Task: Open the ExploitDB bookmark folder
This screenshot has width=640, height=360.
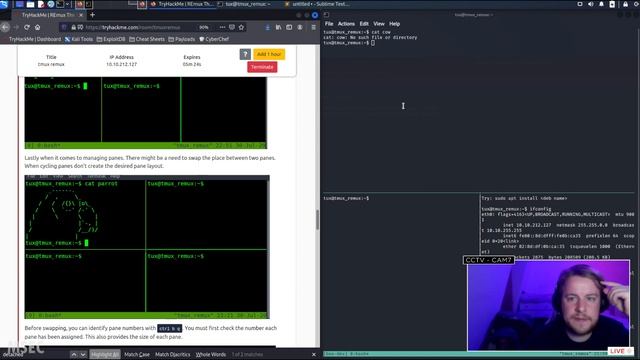Action: coord(111,39)
